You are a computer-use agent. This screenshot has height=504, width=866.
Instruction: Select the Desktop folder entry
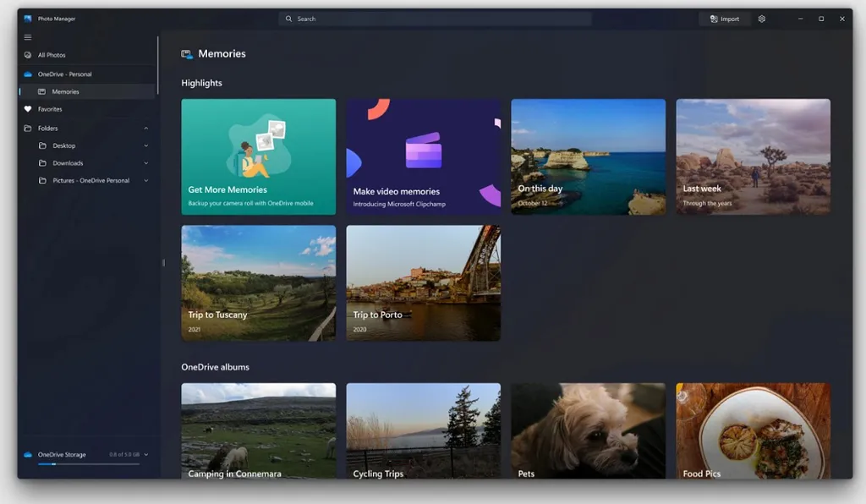click(x=87, y=145)
